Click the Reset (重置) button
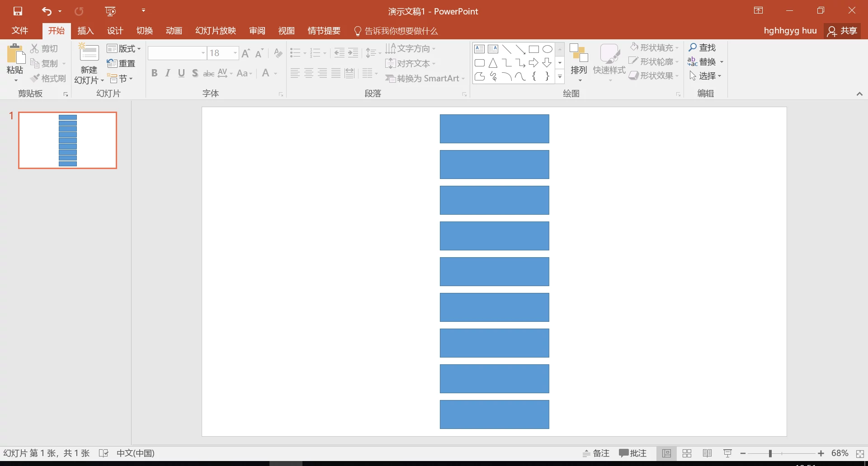The height and width of the screenshot is (466, 868). pos(121,63)
